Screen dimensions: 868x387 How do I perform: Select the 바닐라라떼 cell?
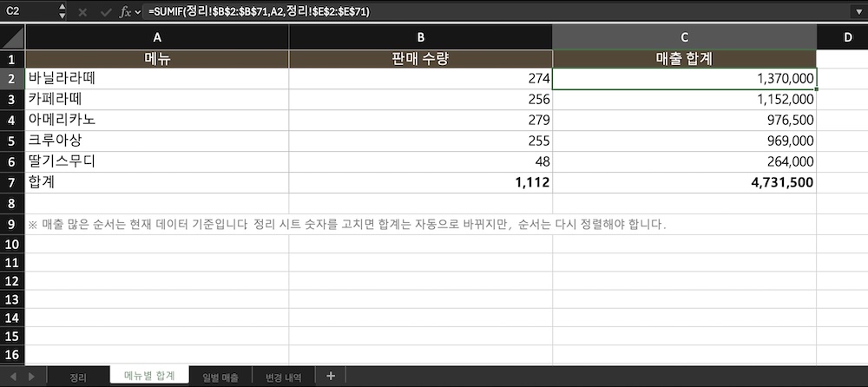157,79
